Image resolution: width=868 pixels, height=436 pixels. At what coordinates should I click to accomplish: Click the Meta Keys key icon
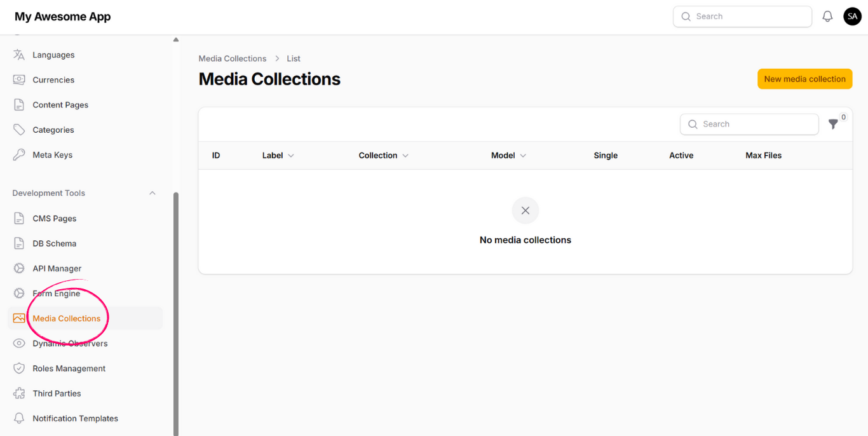[19, 155]
